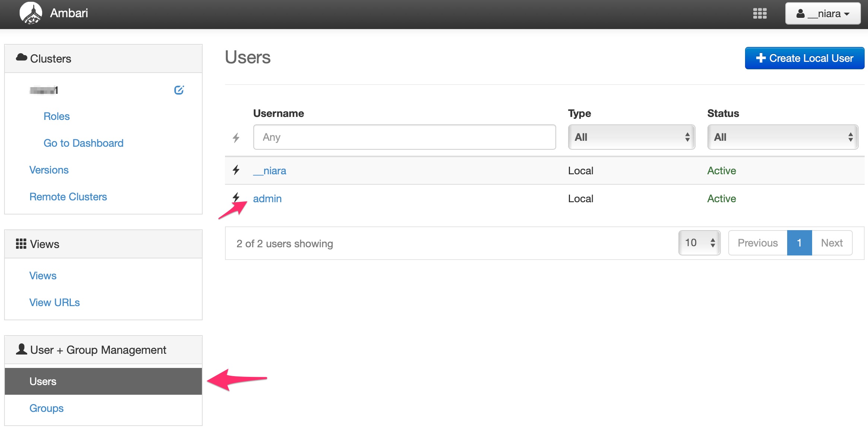The image size is (868, 429).
Task: Select page 1 in pagination
Action: point(799,243)
